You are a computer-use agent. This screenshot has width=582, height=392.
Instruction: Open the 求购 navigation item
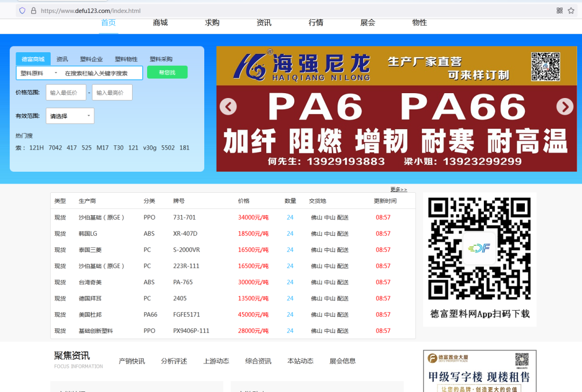(x=212, y=23)
